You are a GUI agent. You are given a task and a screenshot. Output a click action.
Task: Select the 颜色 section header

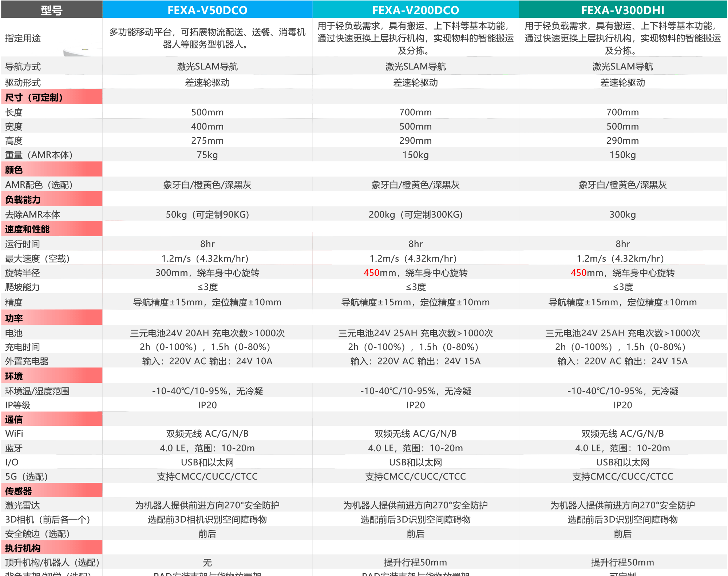(14, 170)
